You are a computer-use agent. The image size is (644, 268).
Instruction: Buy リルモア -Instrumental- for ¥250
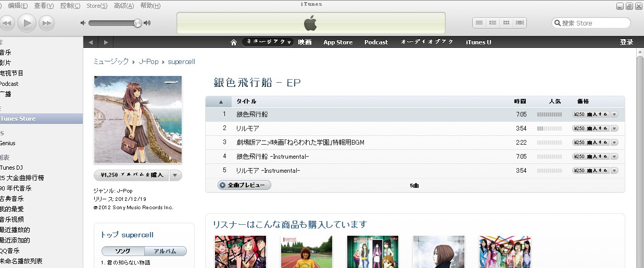point(590,171)
